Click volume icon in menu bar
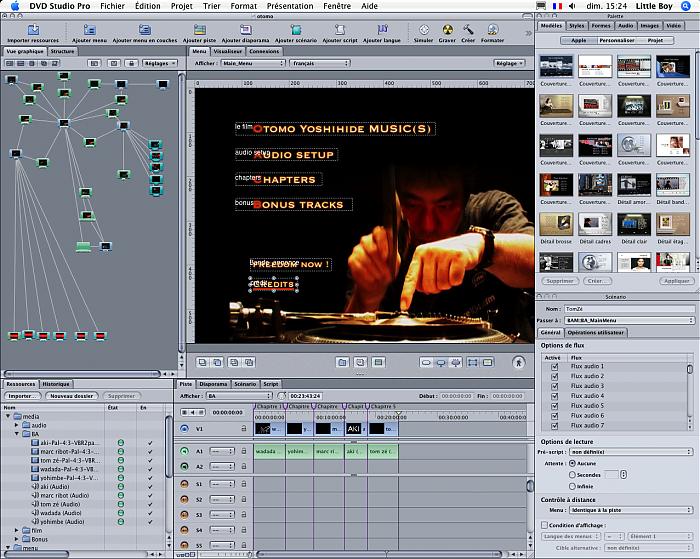700x559 pixels. click(573, 6)
